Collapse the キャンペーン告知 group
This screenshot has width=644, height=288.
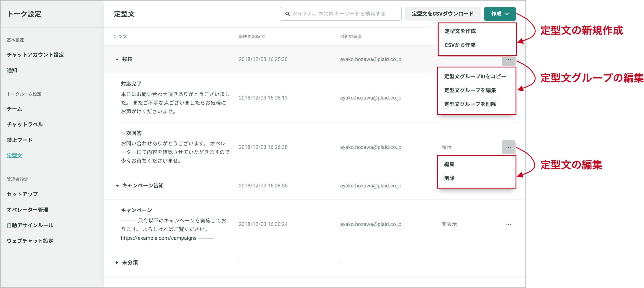point(117,186)
